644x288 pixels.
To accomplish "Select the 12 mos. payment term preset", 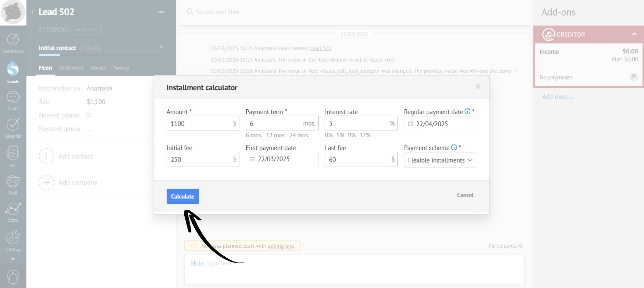I will tap(276, 135).
